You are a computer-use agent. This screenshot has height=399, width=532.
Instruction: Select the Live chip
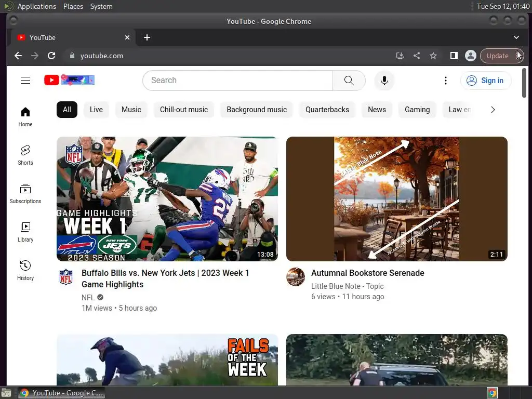point(96,110)
